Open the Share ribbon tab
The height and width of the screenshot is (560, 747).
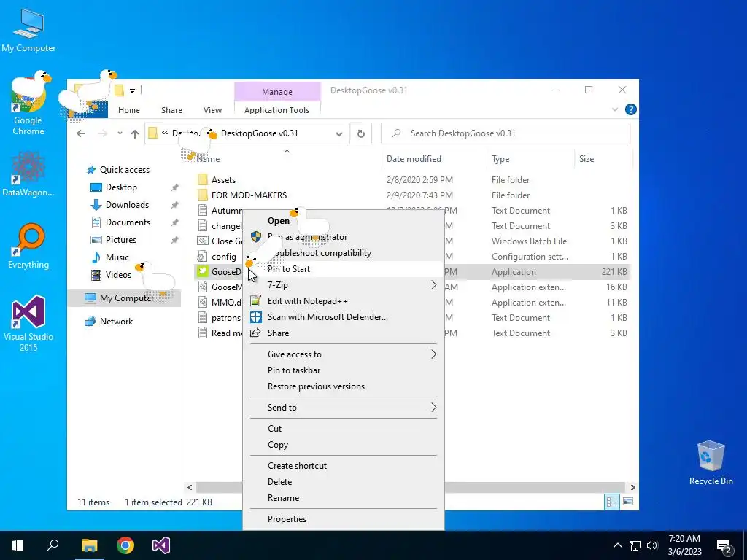pos(171,110)
